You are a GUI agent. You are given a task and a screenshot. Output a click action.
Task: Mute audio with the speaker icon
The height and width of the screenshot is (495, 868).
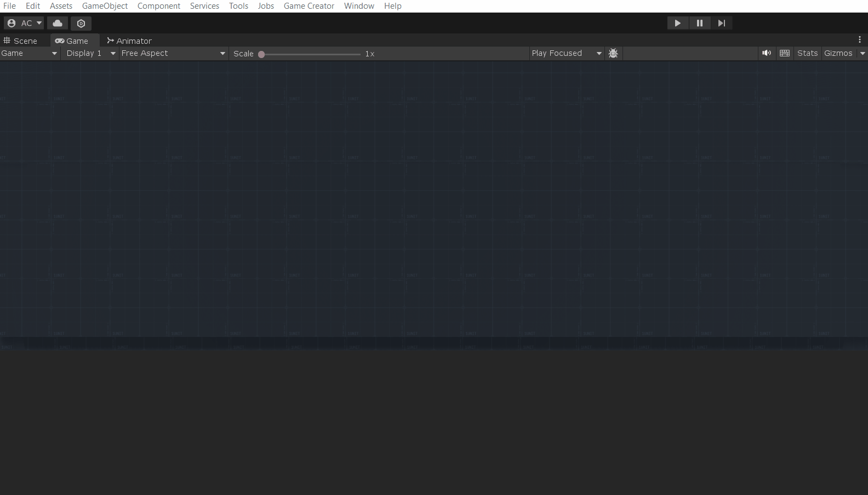[x=766, y=53]
